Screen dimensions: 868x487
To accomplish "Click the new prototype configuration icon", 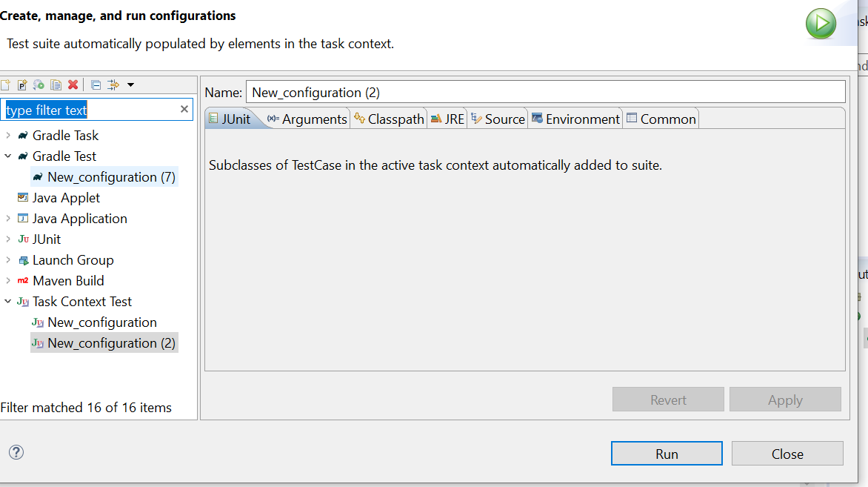I will coord(22,85).
